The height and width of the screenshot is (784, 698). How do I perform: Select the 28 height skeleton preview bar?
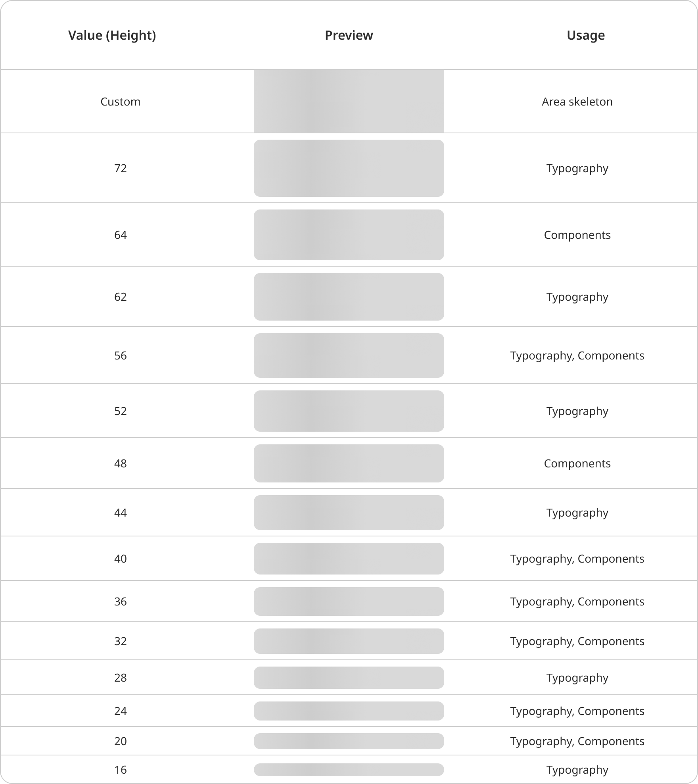(349, 678)
